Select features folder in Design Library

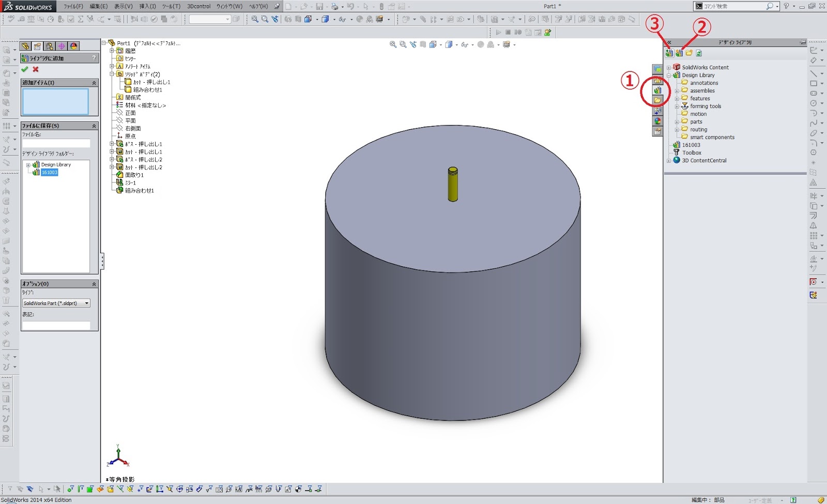point(700,98)
